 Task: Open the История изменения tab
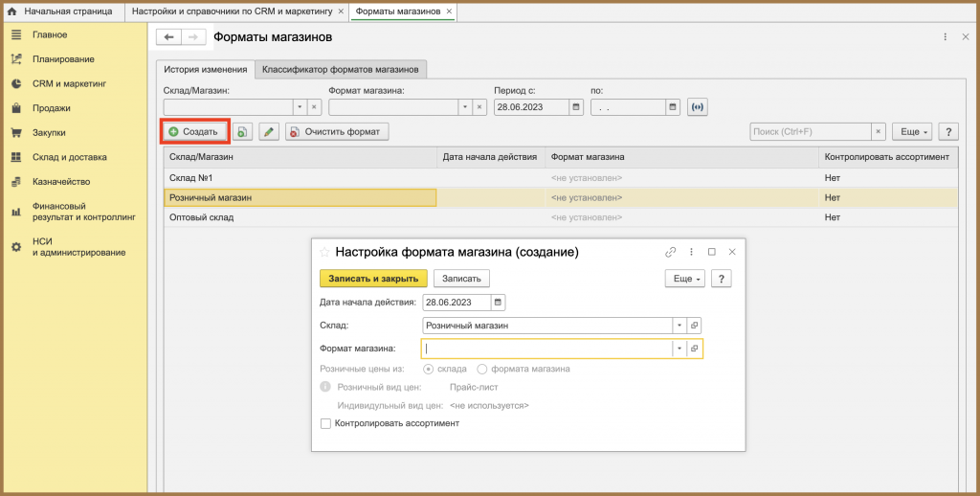(x=205, y=69)
